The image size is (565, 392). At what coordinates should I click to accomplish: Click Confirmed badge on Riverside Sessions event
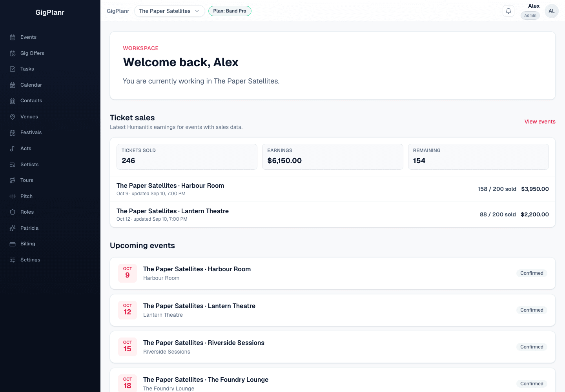pos(532,347)
